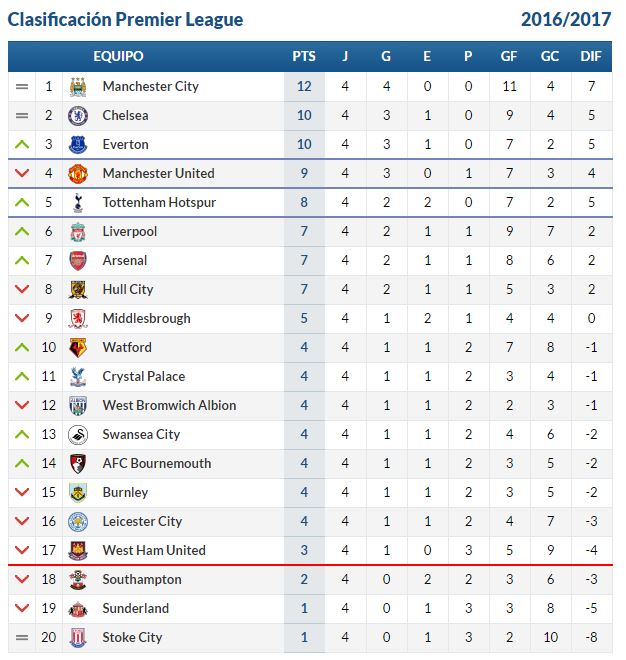Click the EQUIPO column header
Screen dimensions: 626x660
tap(118, 56)
